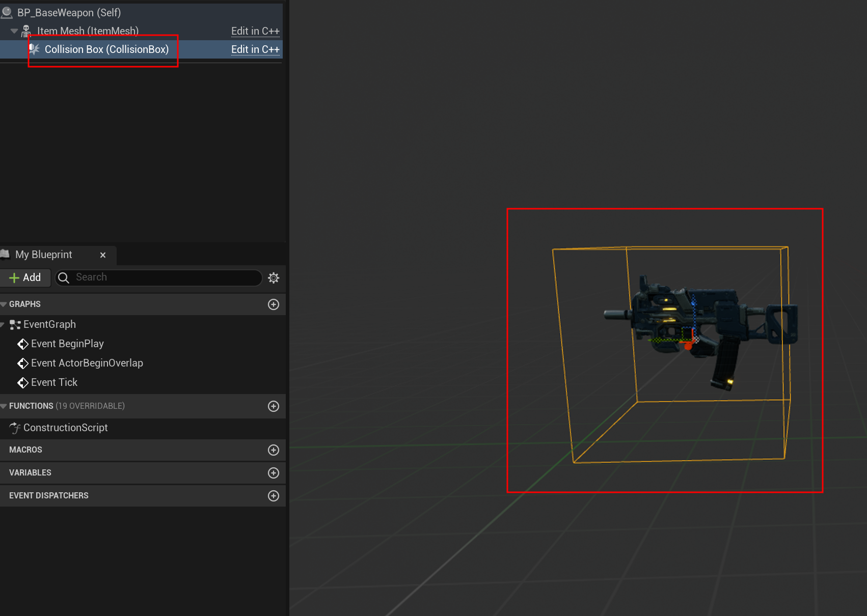This screenshot has height=616, width=867.
Task: Select Event ActorBeginOverlap
Action: (x=87, y=363)
